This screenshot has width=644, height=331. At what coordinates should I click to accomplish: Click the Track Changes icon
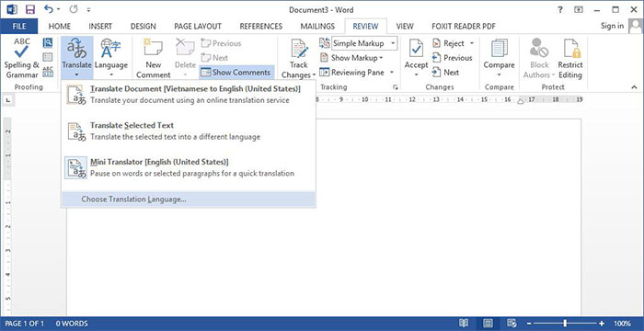click(x=299, y=49)
